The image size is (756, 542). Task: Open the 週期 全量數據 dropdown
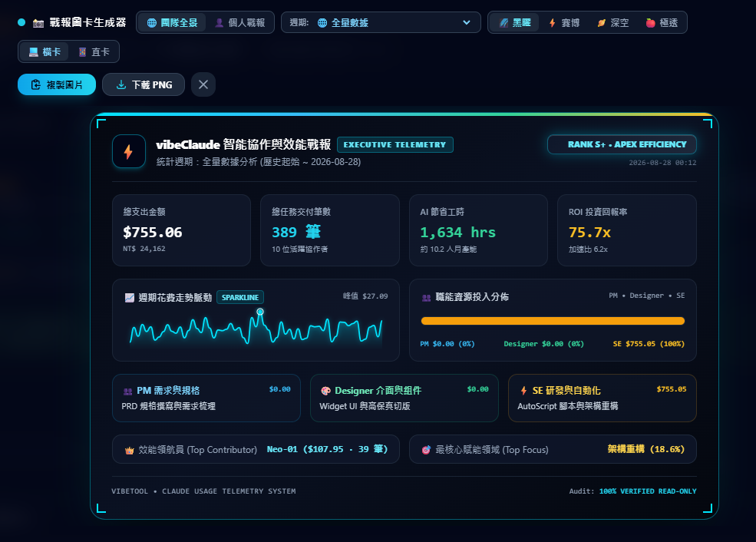[381, 23]
